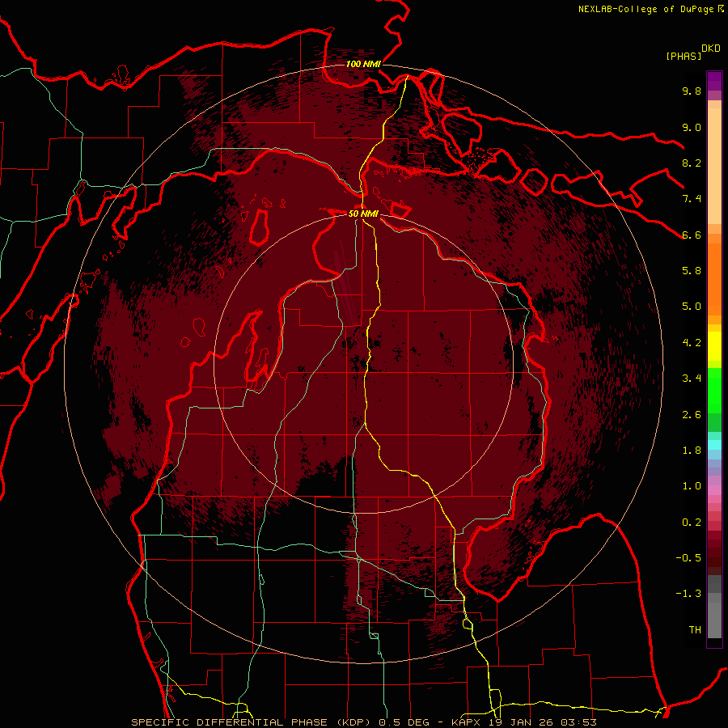Pick the cyan swatch beside 1.8
728x728 pixels.
(x=714, y=445)
